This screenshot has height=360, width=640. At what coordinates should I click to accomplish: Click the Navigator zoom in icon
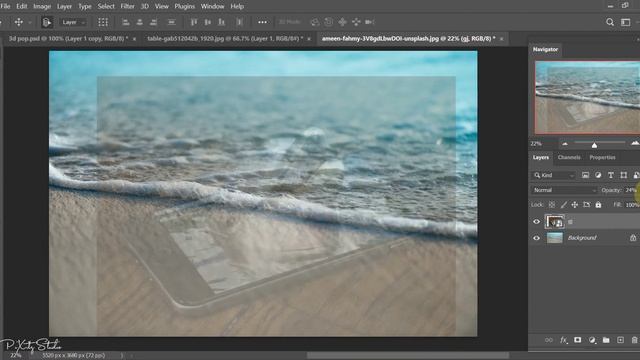[635, 144]
